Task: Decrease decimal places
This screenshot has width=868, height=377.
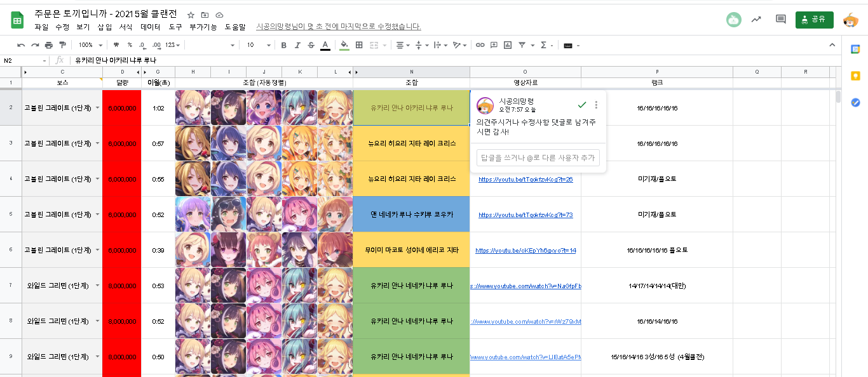Action: (142, 45)
